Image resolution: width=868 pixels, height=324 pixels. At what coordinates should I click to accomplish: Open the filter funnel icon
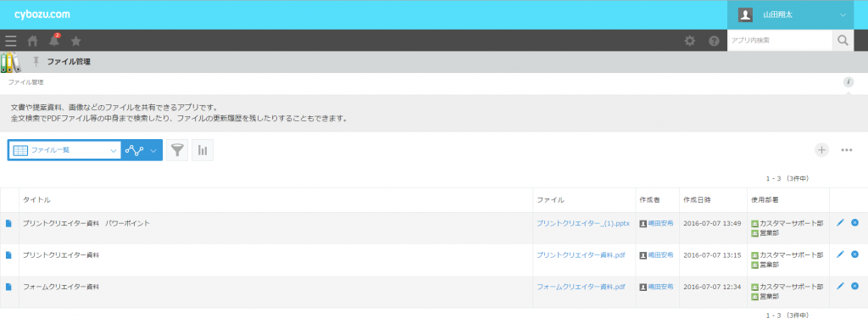[177, 150]
